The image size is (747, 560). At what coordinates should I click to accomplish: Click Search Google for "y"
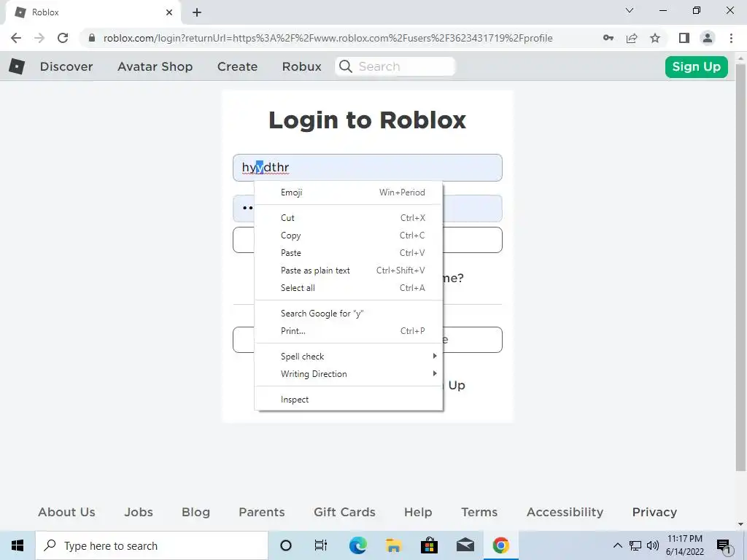tap(349, 314)
